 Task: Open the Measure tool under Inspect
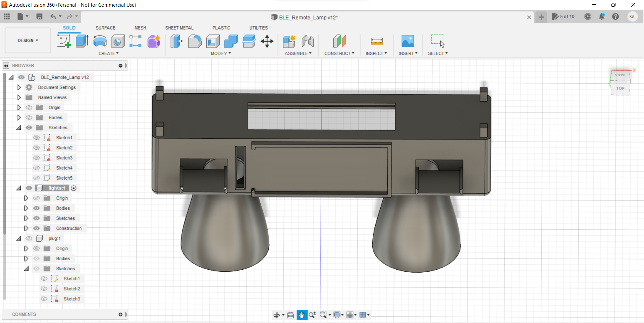coord(376,41)
